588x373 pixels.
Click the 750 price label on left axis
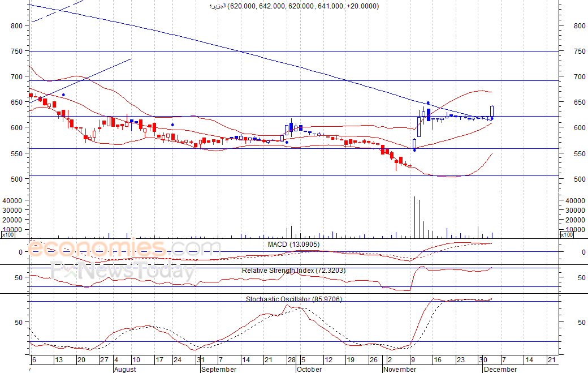tap(16, 52)
